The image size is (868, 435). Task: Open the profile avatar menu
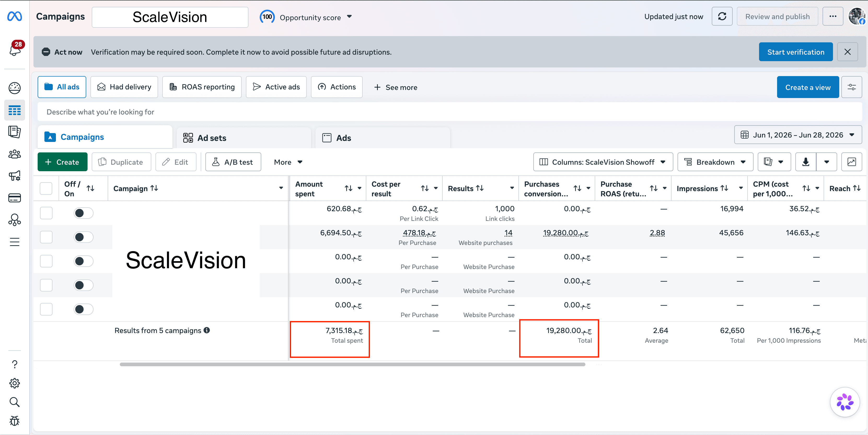(857, 16)
